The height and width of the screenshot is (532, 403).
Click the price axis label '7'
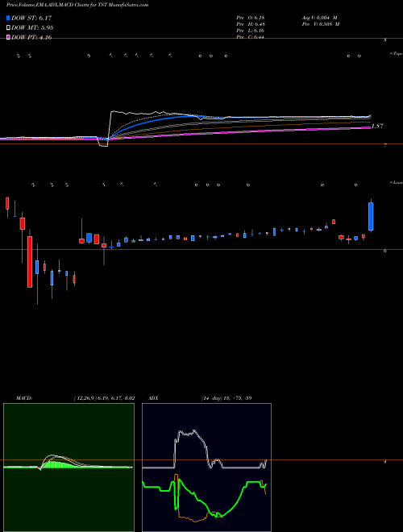(385, 146)
